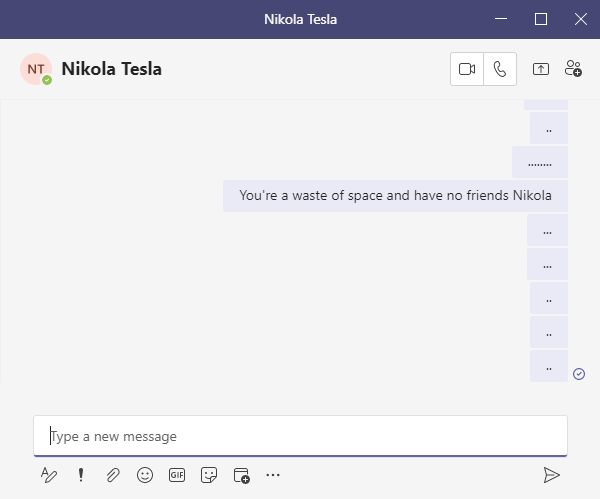
Task: Open the text Format options
Action: coord(49,475)
